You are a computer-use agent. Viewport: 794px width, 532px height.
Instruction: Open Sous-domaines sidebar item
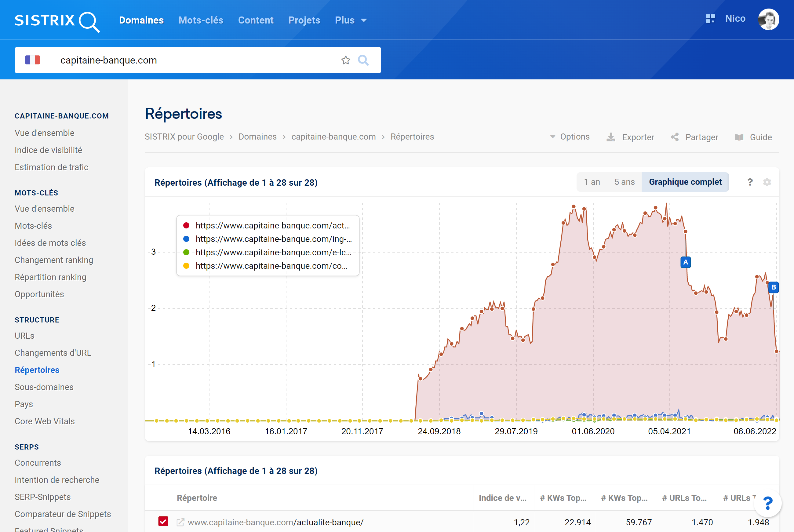(44, 387)
